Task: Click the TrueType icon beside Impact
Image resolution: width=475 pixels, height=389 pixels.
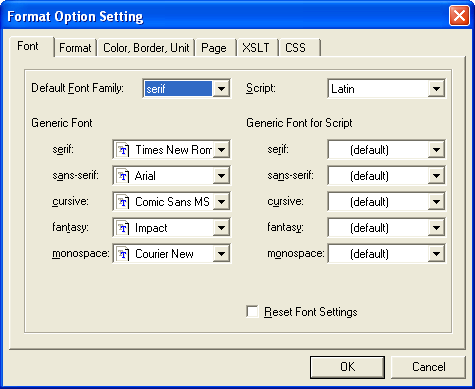Action: point(123,228)
